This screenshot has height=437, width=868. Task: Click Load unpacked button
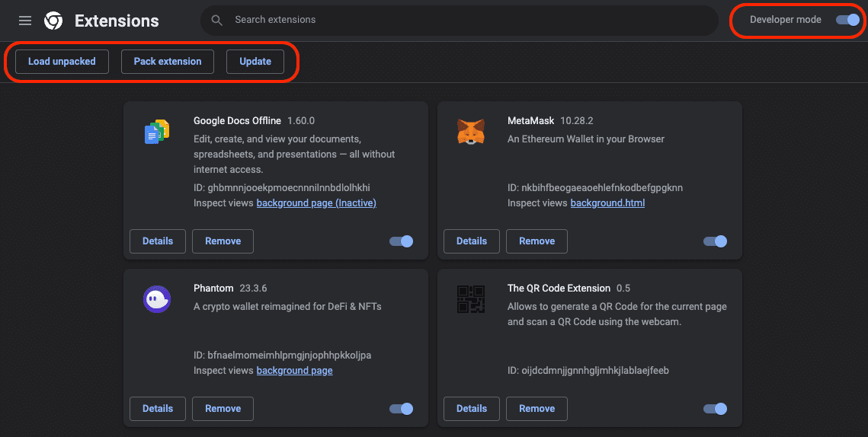pos(62,62)
